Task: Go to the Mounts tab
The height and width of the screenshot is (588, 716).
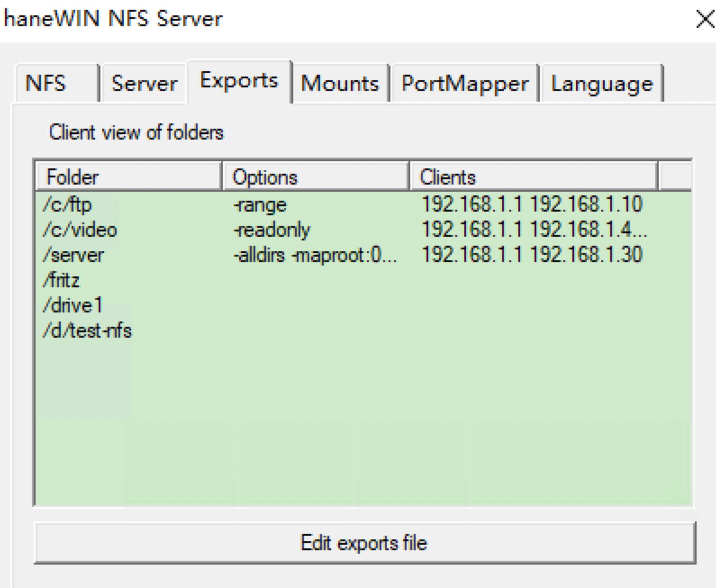Action: [x=340, y=83]
